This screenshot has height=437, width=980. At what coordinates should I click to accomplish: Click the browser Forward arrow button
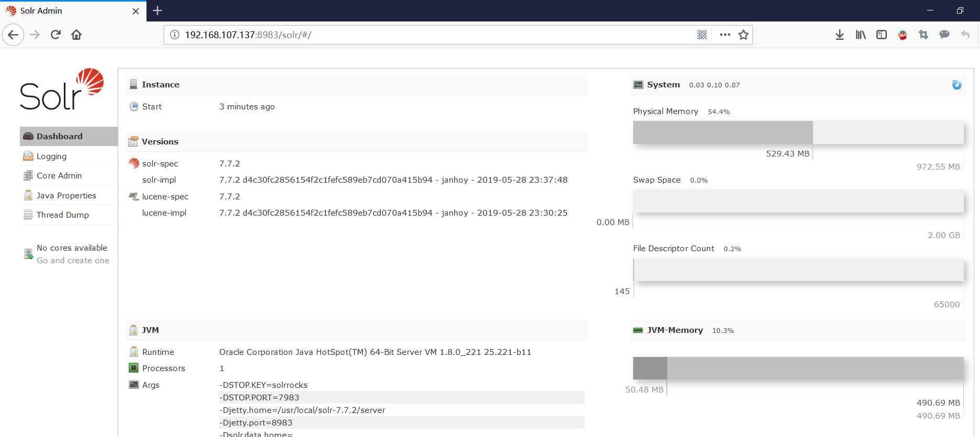point(35,35)
